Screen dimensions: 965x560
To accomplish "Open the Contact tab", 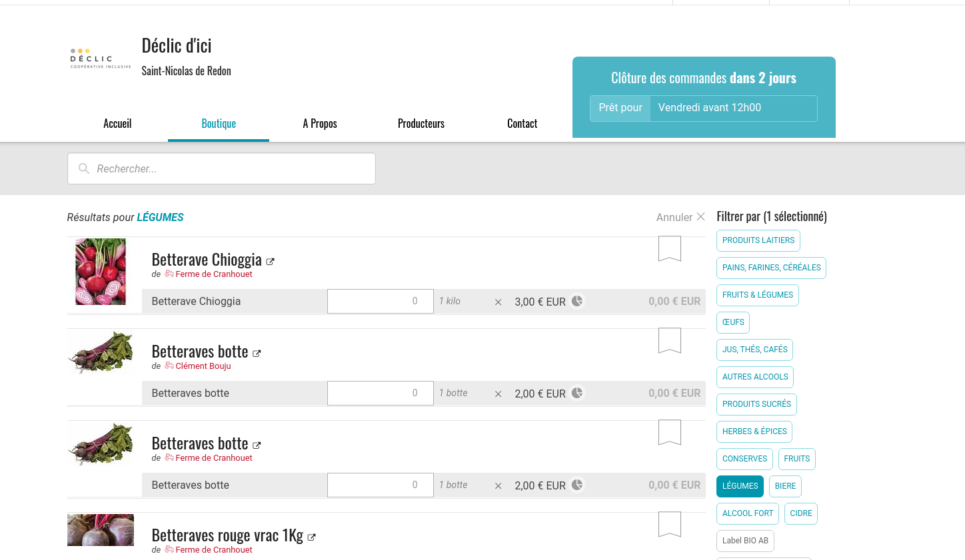I will click(522, 124).
